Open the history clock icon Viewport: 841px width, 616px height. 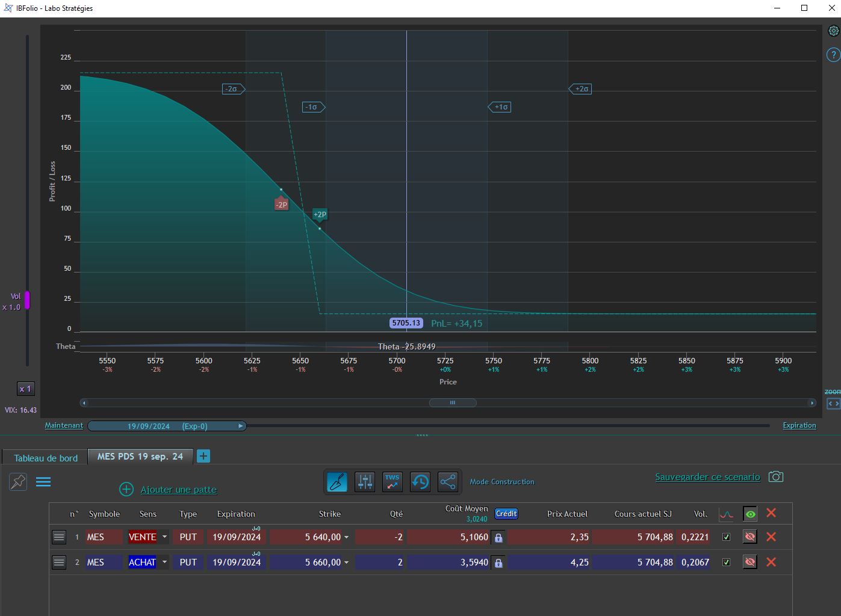click(x=420, y=482)
